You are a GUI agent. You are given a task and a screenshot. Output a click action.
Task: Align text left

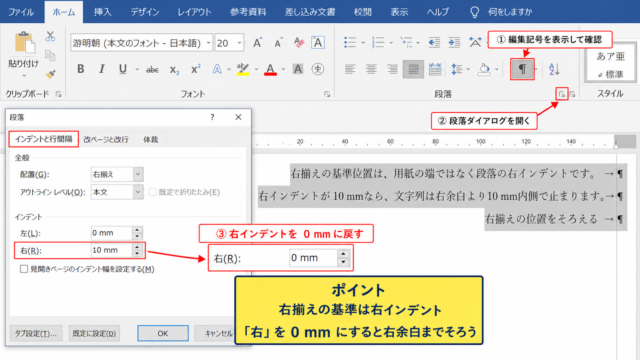(350, 69)
